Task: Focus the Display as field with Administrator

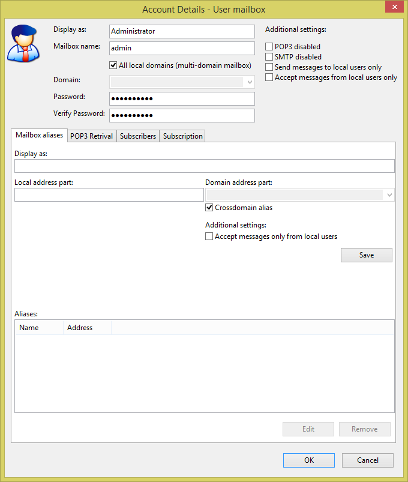Action: coord(182,31)
